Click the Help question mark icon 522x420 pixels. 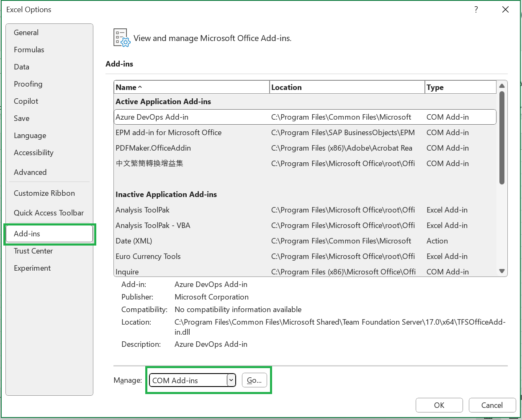476,10
